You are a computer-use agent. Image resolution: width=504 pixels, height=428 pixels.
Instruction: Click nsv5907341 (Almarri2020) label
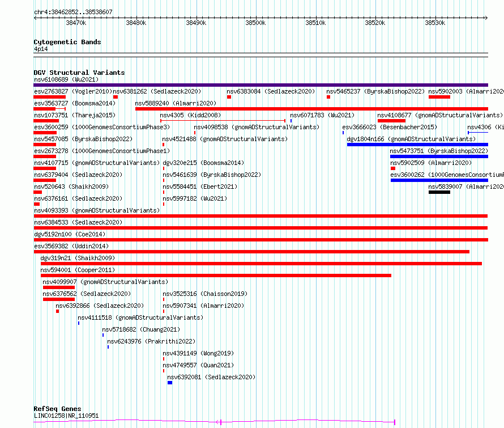point(203,306)
